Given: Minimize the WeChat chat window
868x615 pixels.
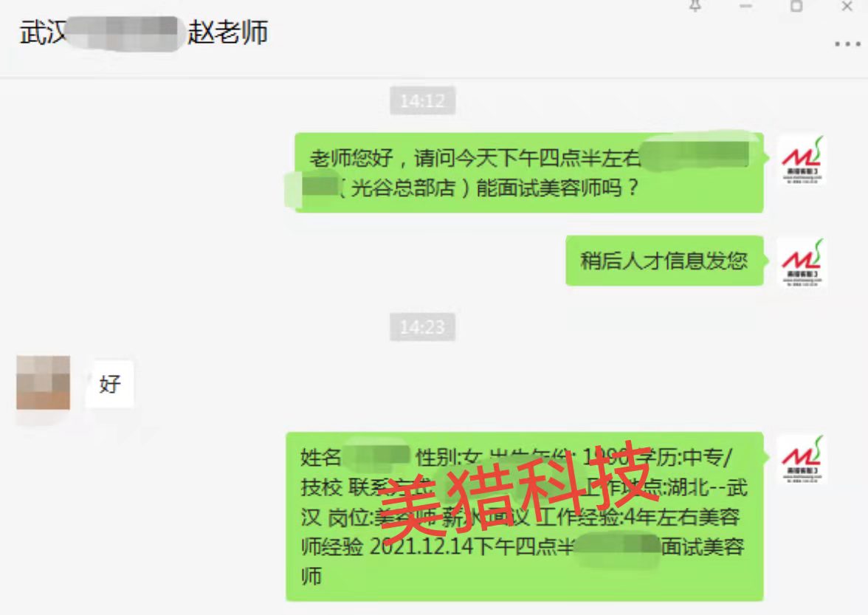Looking at the screenshot, I should coord(745,6).
